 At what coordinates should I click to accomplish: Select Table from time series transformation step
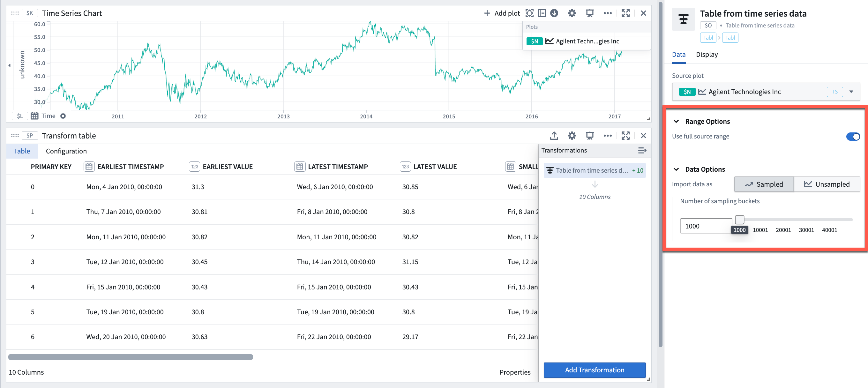tap(595, 170)
